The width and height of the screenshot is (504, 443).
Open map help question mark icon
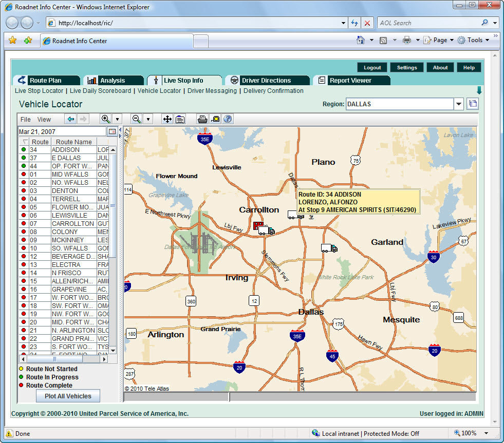[228, 119]
